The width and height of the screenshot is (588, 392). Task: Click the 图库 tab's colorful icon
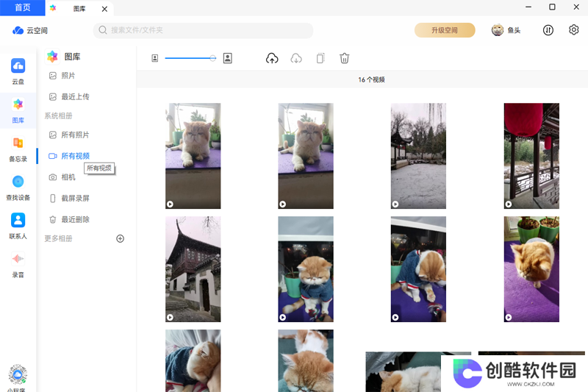tap(53, 8)
